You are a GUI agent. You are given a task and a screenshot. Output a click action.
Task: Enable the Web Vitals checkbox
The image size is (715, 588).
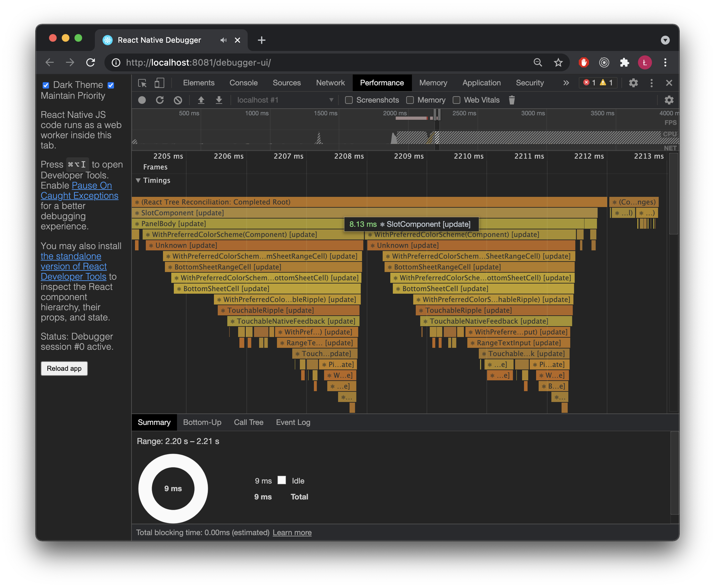tap(457, 100)
